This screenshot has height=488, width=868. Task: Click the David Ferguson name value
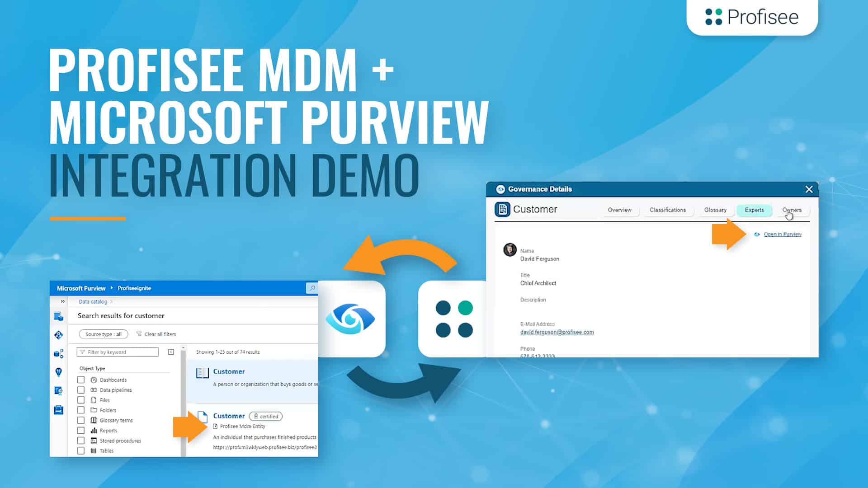540,259
